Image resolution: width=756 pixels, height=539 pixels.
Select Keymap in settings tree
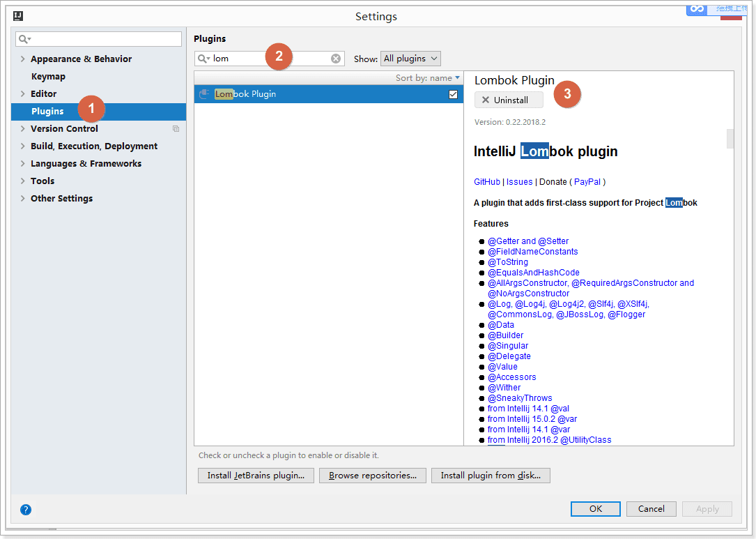pyautogui.click(x=48, y=76)
